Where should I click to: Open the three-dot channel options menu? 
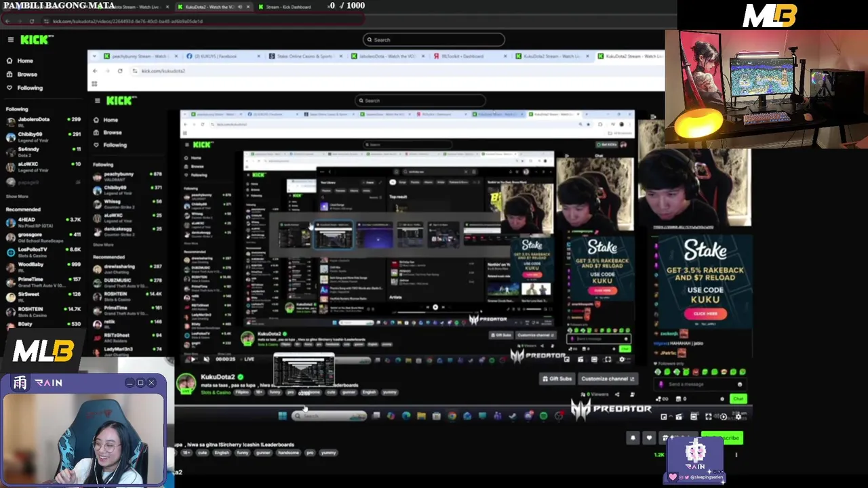pos(736,454)
